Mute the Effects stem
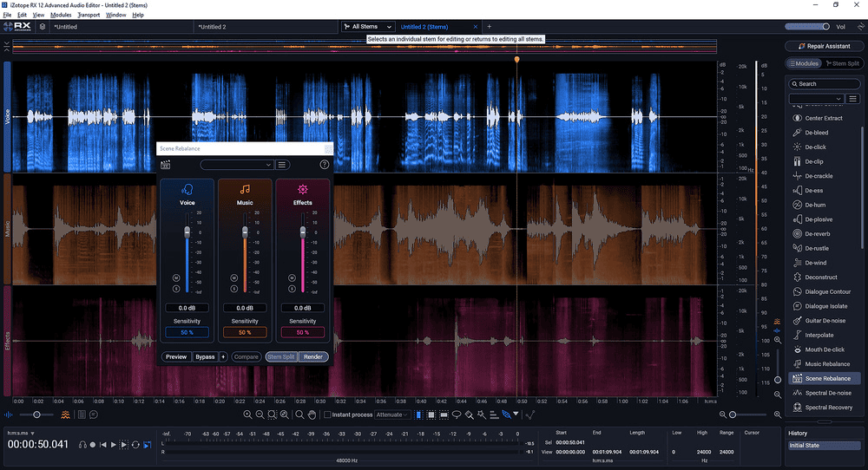The height and width of the screenshot is (470, 868). click(x=292, y=277)
